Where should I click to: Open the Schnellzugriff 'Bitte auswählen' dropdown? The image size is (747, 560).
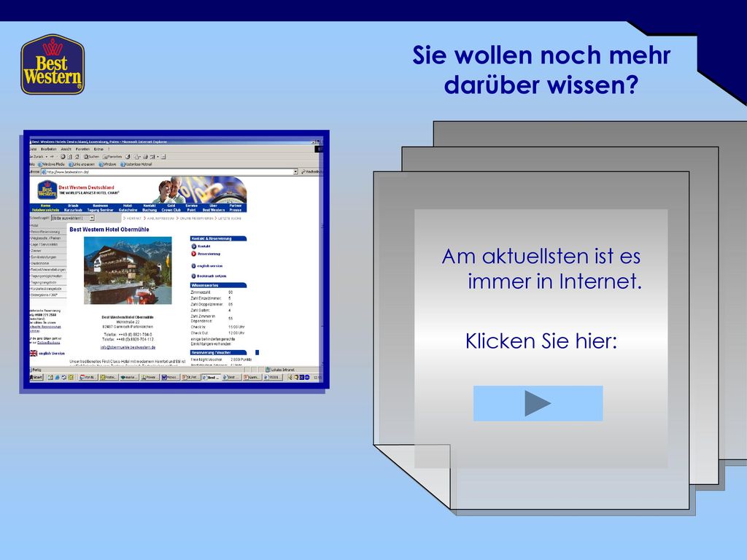72,218
